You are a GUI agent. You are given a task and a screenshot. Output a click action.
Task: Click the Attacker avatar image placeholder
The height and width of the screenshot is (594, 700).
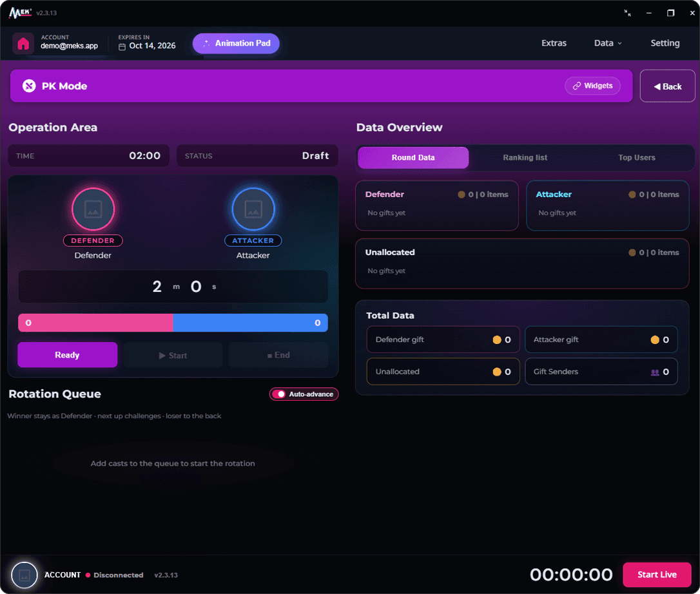(253, 209)
